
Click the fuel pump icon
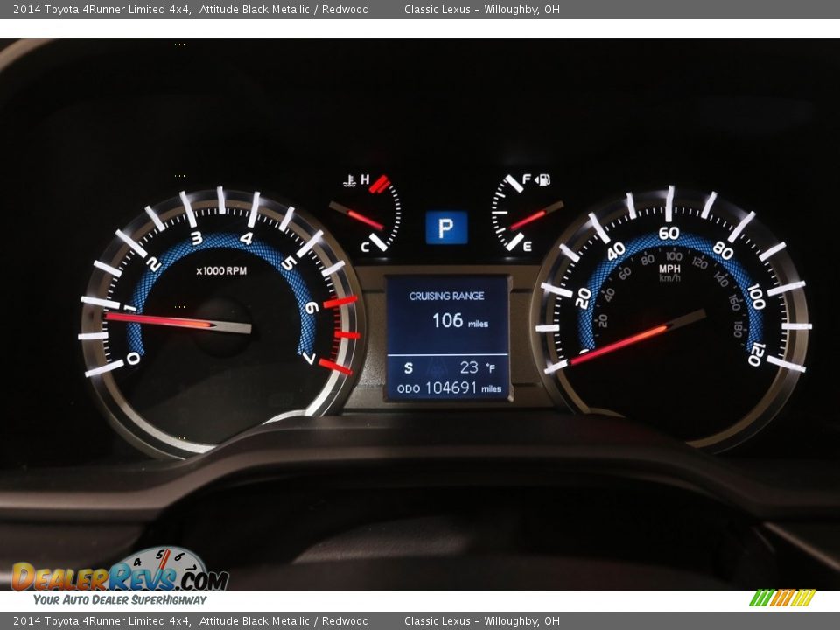tap(542, 179)
